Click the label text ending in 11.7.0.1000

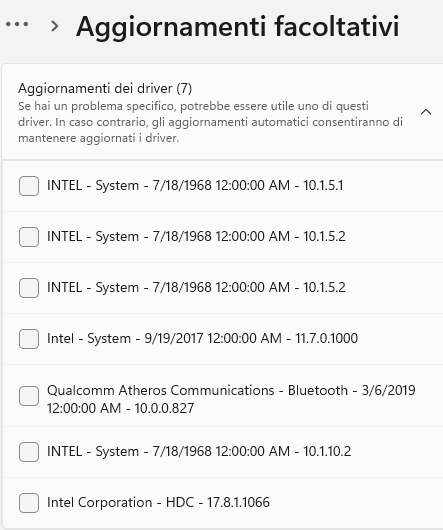(202, 338)
